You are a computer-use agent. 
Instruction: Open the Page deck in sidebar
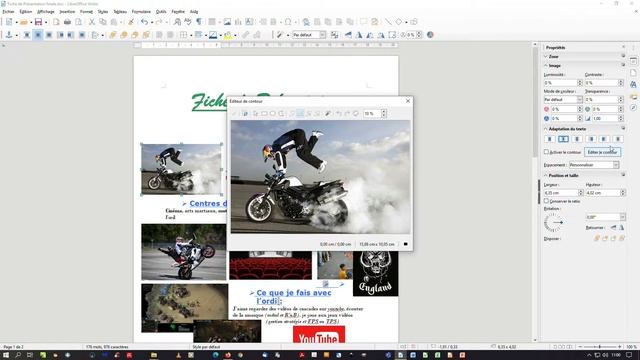tap(633, 73)
